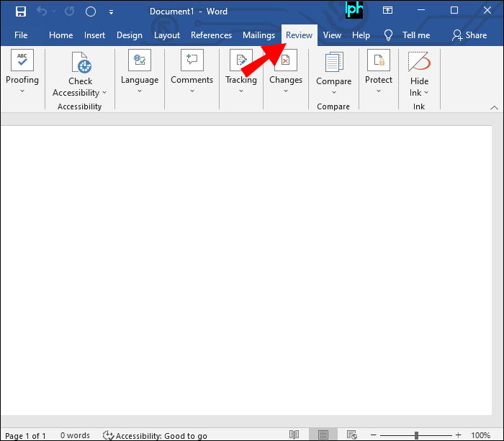This screenshot has height=441, width=504.
Task: Click the circle touch mode icon
Action: coord(91,12)
